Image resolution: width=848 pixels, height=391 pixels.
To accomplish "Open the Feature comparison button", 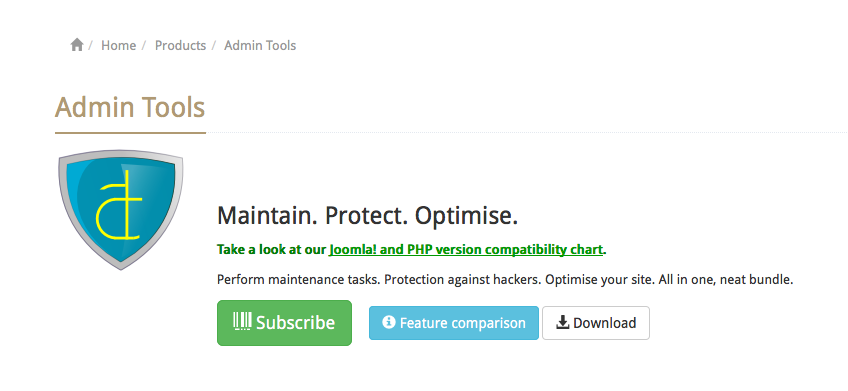I will click(454, 323).
